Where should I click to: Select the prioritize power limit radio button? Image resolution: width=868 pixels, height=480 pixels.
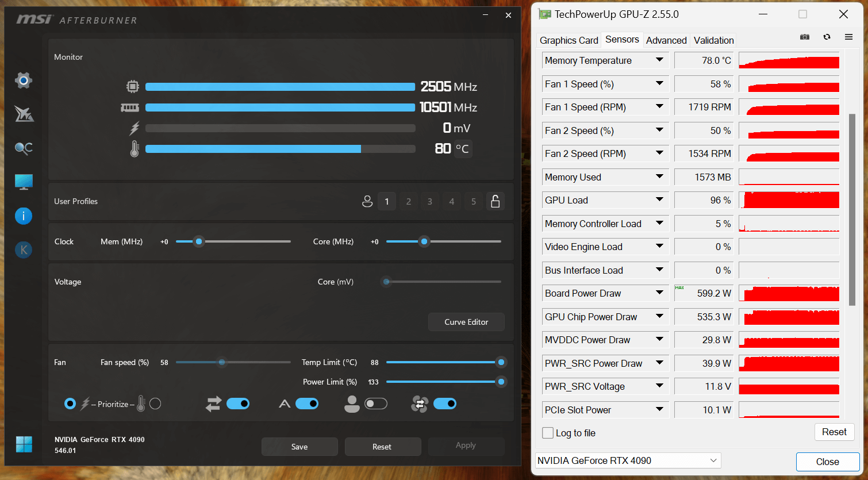(x=70, y=404)
